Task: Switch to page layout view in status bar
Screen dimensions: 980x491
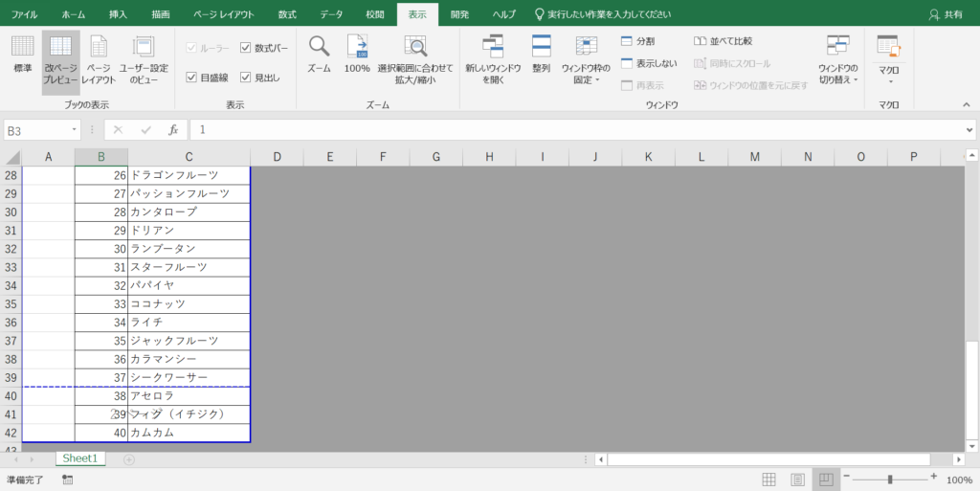Action: [x=797, y=480]
